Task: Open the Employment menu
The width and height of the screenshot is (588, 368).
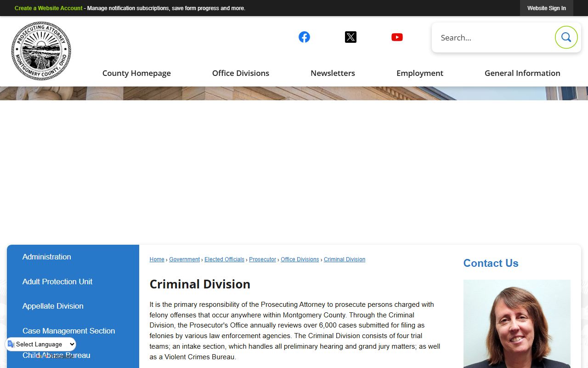Action: (420, 73)
